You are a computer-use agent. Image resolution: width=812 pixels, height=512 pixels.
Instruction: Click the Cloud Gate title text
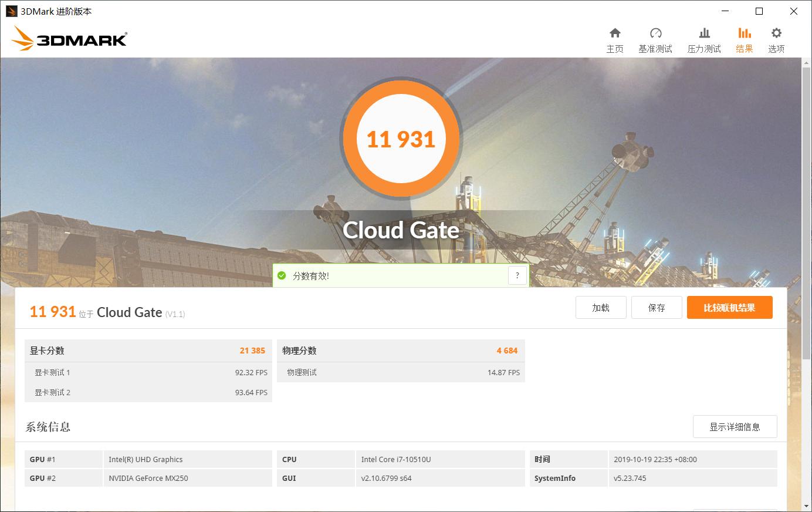(401, 230)
